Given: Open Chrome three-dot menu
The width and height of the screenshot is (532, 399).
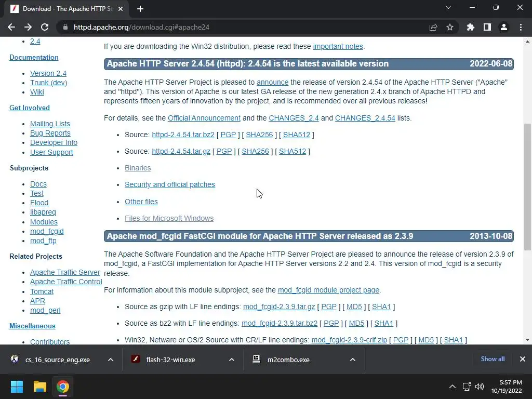Looking at the screenshot, I should point(521,27).
